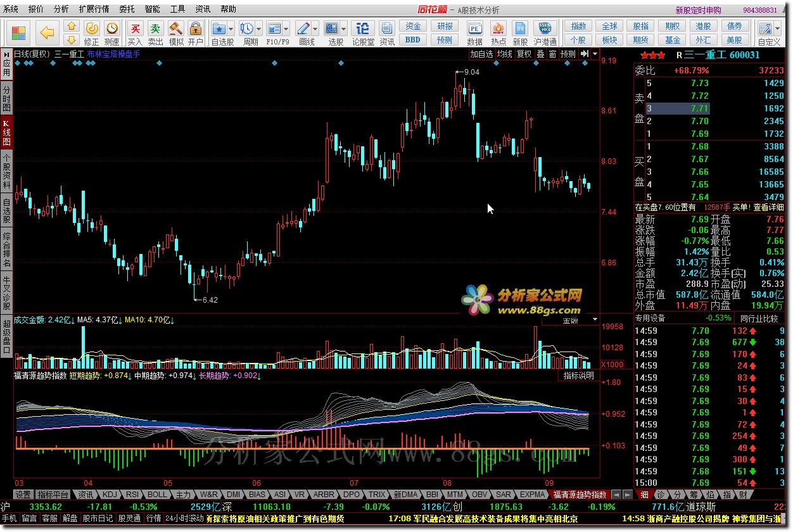
Task: Switch to the EXPMA indicator tab
Action: point(532,494)
